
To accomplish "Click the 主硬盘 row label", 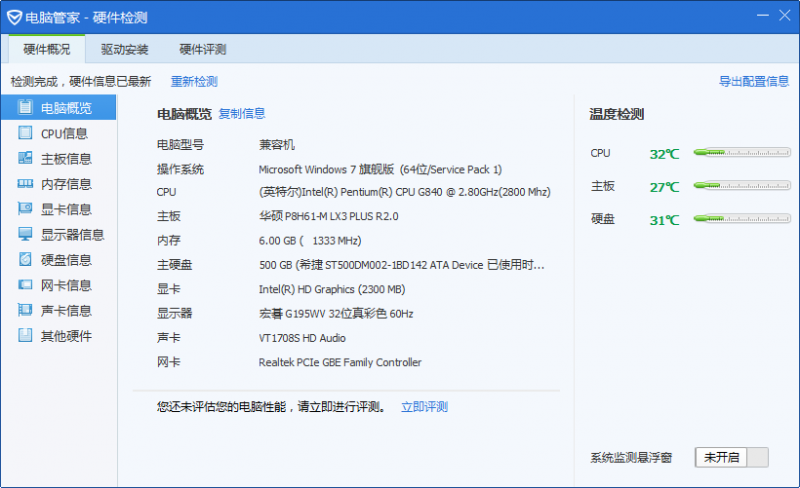I will pyautogui.click(x=174, y=264).
